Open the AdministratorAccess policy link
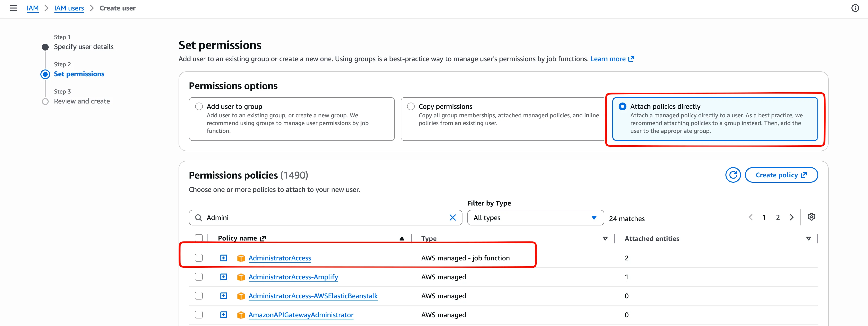This screenshot has height=326, width=868. (x=280, y=258)
